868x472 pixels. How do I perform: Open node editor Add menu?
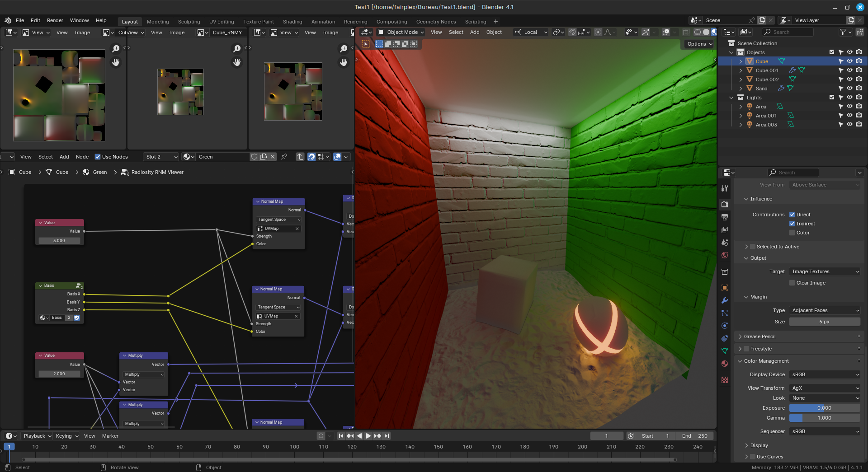(x=65, y=157)
